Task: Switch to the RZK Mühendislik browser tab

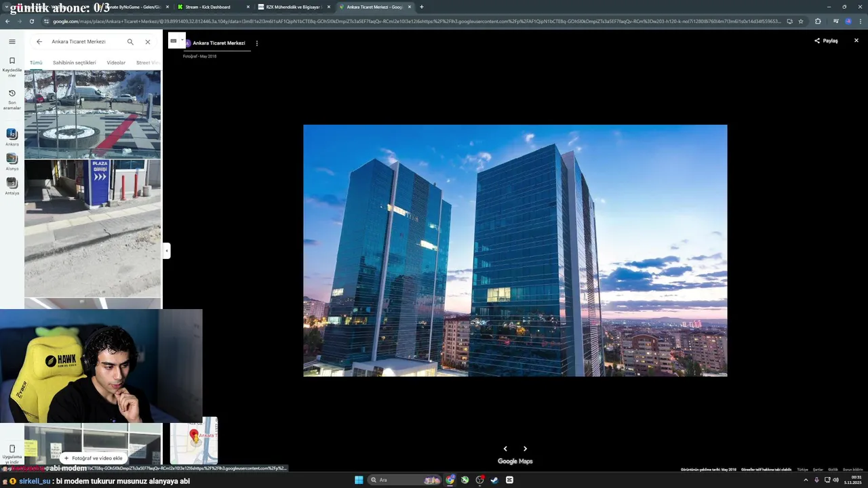Action: click(x=294, y=7)
